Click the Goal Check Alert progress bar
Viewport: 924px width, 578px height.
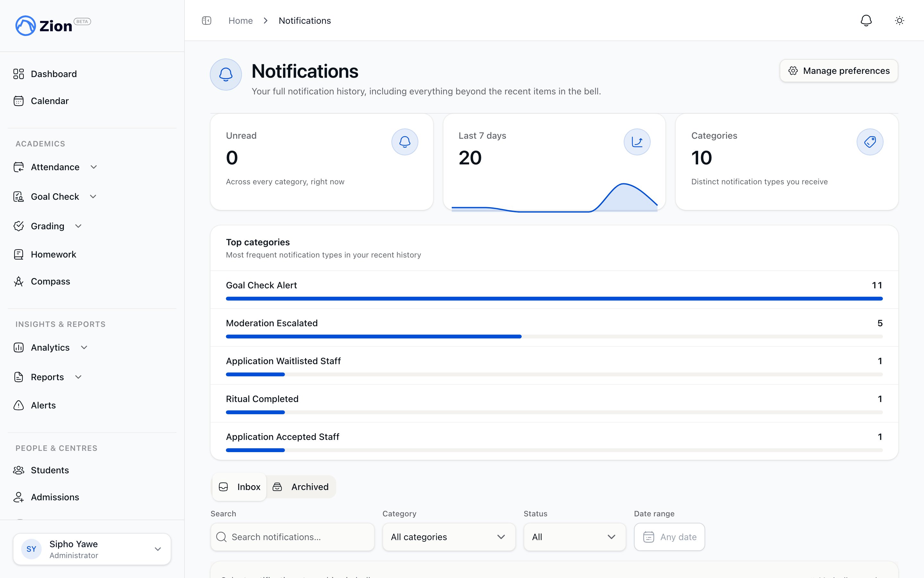(x=554, y=299)
